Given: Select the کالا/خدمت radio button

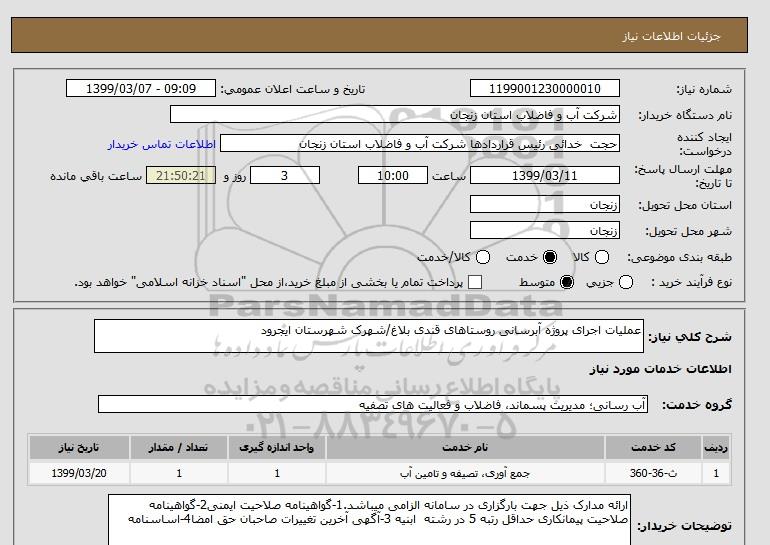Looking at the screenshot, I should [483, 257].
